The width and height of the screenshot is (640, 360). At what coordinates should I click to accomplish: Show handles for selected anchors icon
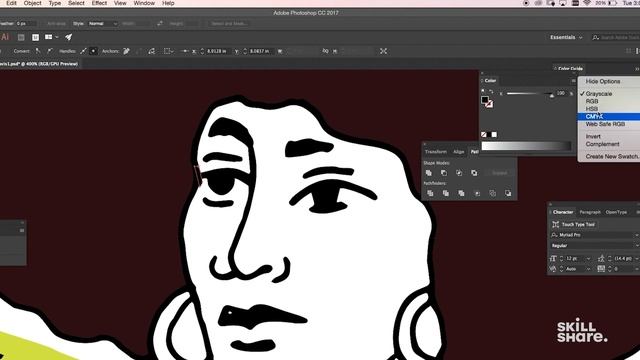click(83, 51)
